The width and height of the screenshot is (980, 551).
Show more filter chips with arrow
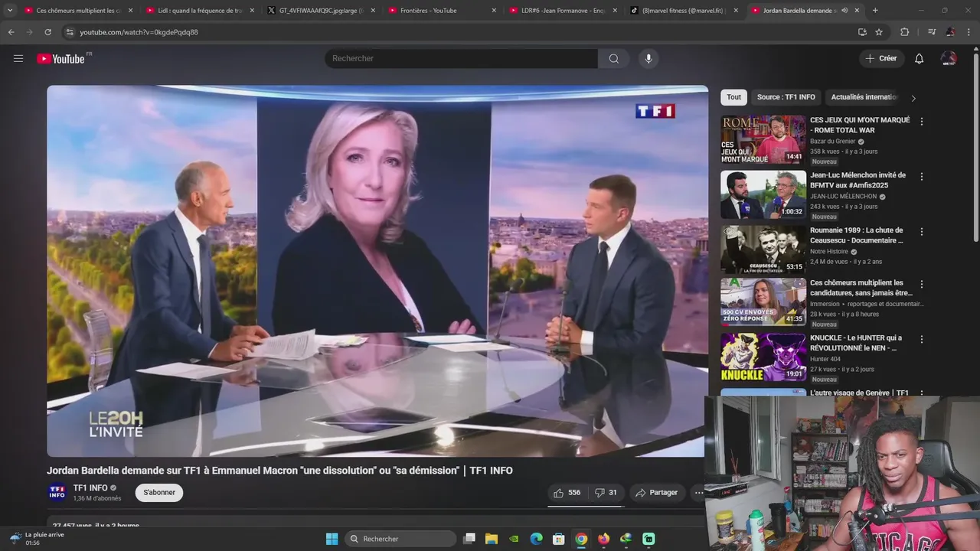click(x=913, y=98)
